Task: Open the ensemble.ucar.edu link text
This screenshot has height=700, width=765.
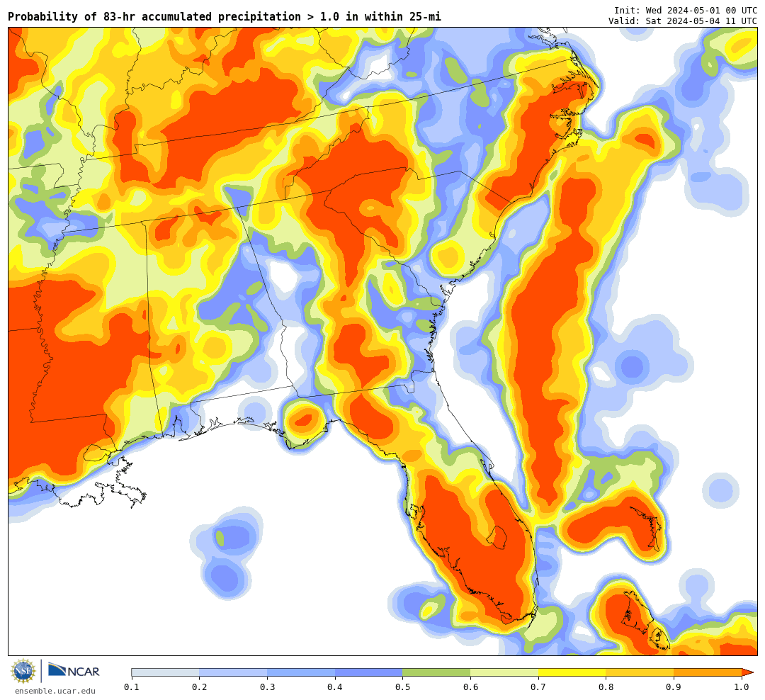Action: 55,691
